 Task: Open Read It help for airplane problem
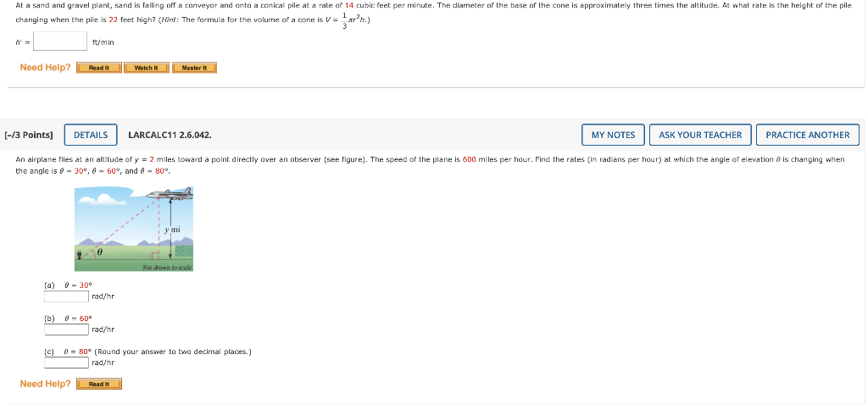(99, 384)
